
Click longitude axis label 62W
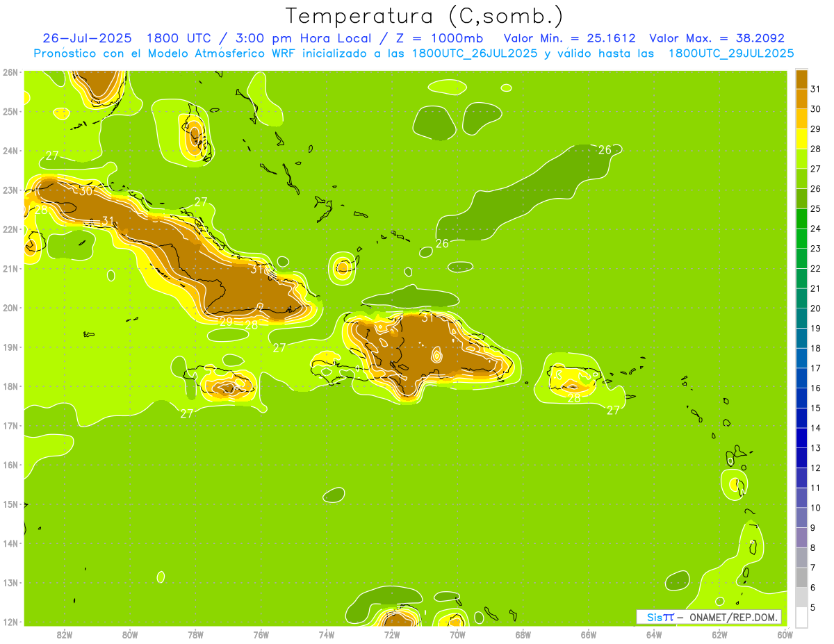[x=719, y=634]
